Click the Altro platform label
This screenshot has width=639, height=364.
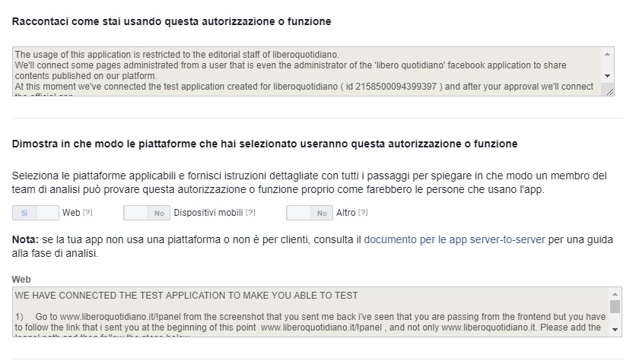tap(345, 214)
